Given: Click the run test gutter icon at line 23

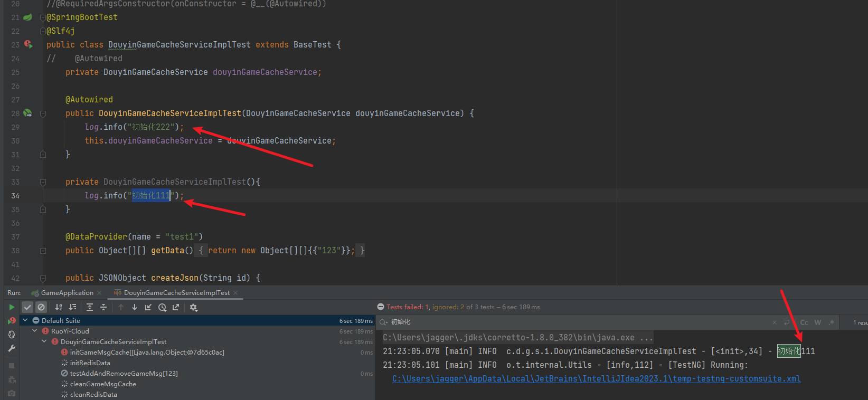Looking at the screenshot, I should [28, 45].
